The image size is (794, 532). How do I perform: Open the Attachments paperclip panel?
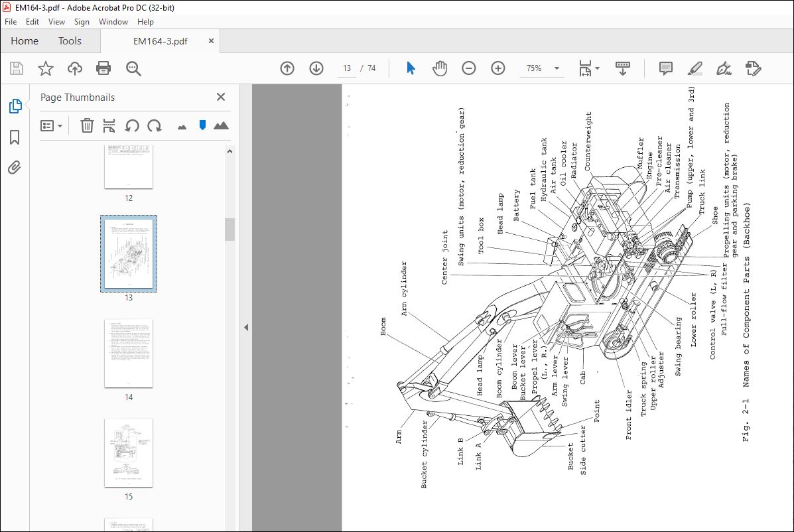tap(15, 168)
